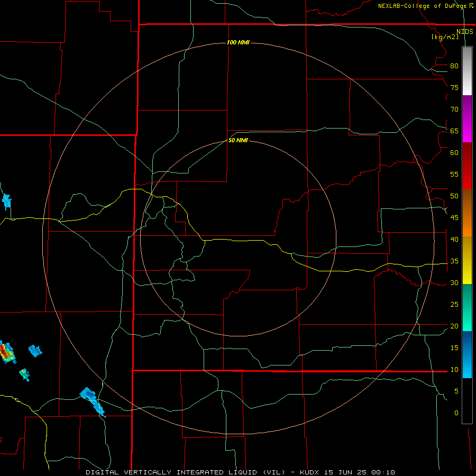Select the magenta-purple segment of the color bar
476x476 pixels.
click(x=467, y=118)
